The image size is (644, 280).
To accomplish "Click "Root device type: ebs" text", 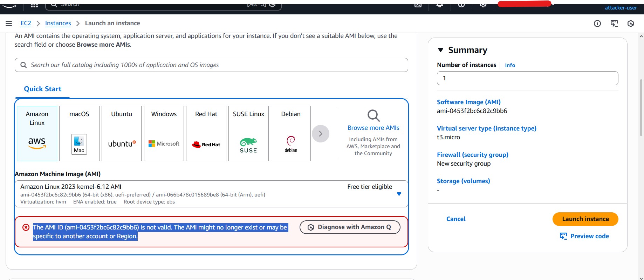I will pos(149,202).
